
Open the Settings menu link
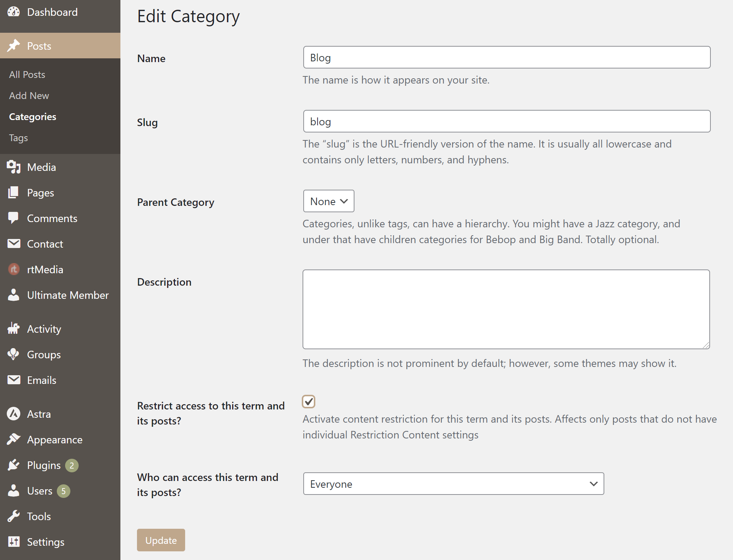click(46, 542)
